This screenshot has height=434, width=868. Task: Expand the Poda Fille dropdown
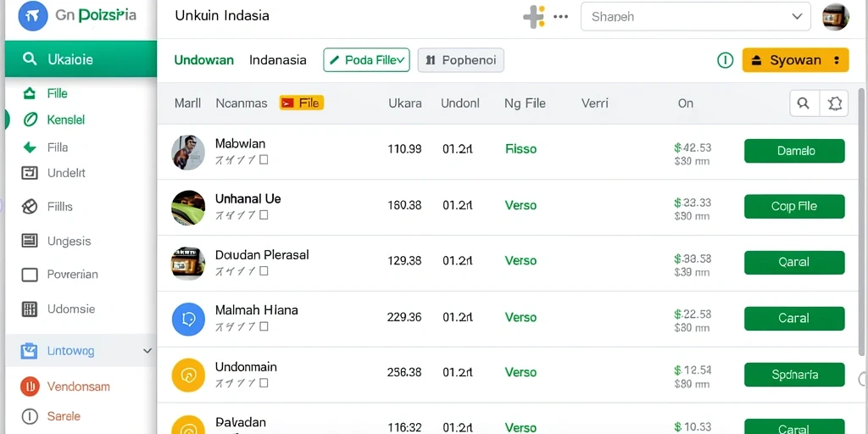366,60
